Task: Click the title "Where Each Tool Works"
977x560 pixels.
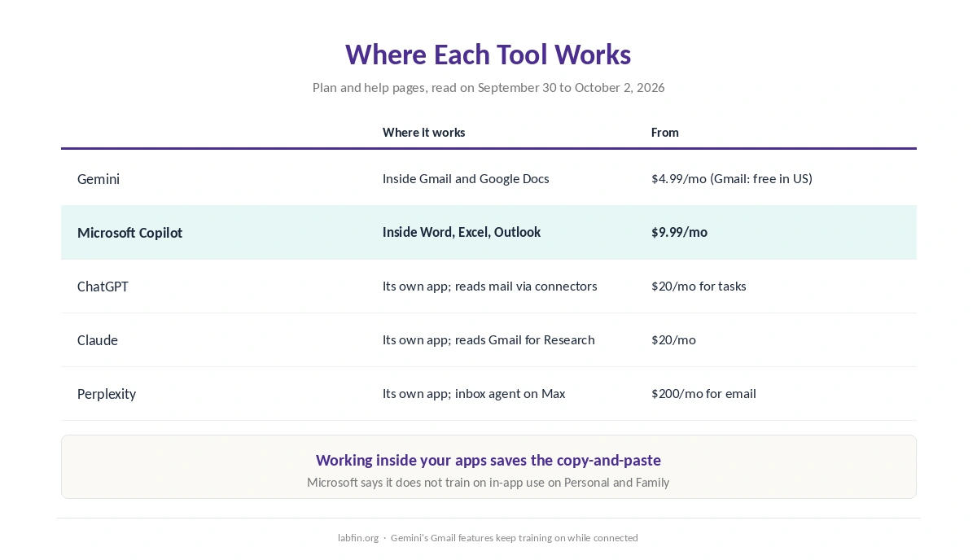Action: (x=488, y=55)
